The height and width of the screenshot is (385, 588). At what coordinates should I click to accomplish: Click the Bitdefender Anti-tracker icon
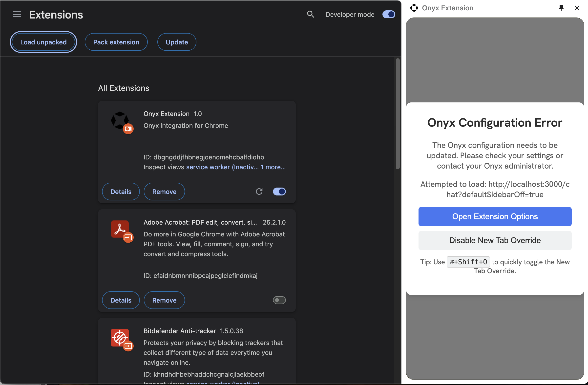pos(120,338)
